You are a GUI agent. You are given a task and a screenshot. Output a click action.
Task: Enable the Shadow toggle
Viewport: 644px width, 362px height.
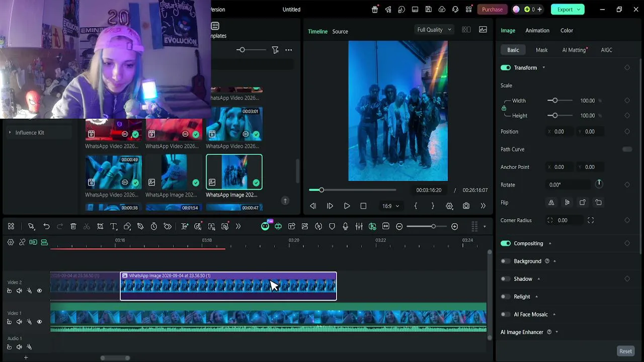pyautogui.click(x=505, y=279)
